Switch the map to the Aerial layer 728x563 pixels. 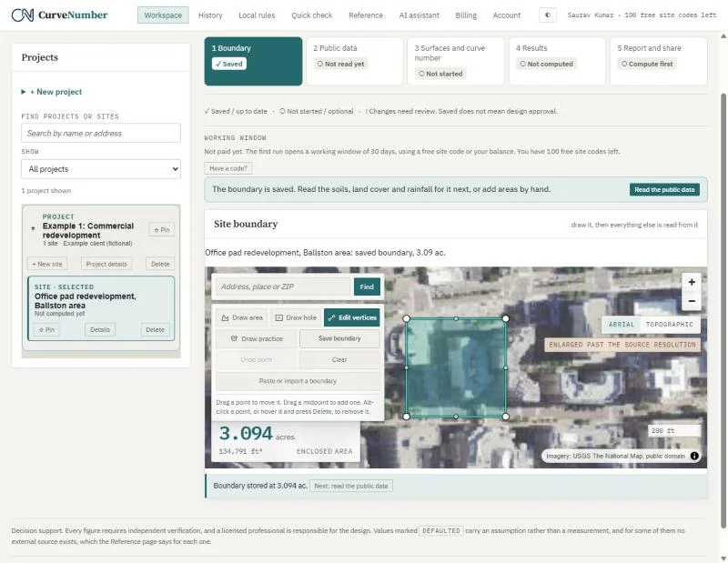click(622, 325)
